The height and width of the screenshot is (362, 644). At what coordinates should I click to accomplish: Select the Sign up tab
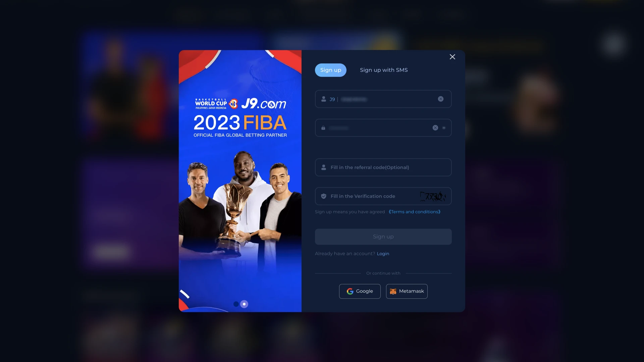click(x=330, y=70)
